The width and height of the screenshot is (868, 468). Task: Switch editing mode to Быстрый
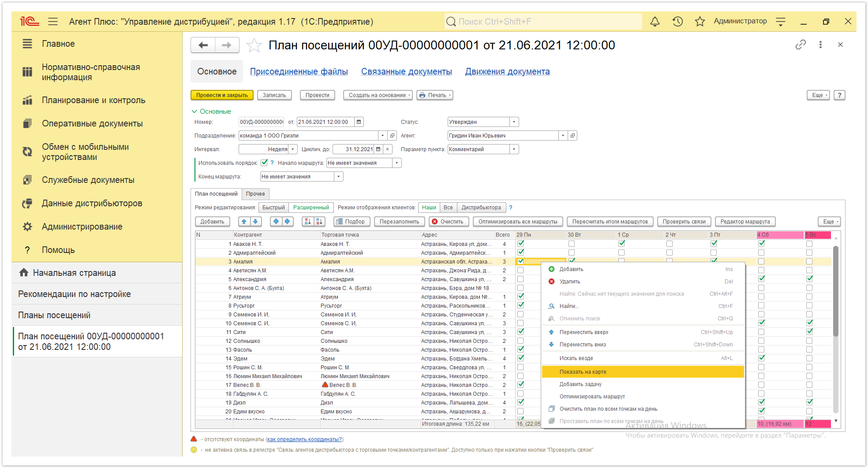click(x=273, y=208)
